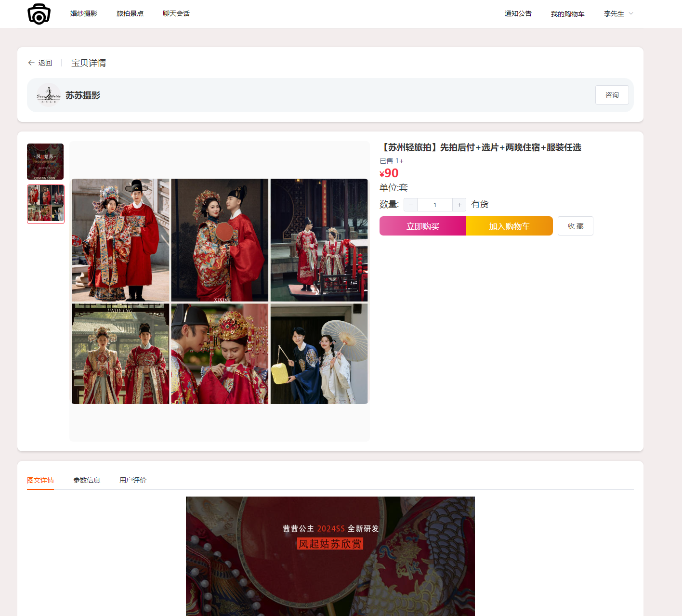Viewport: 682px width, 616px height.
Task: Switch to 图文详情 tab
Action: (40, 480)
